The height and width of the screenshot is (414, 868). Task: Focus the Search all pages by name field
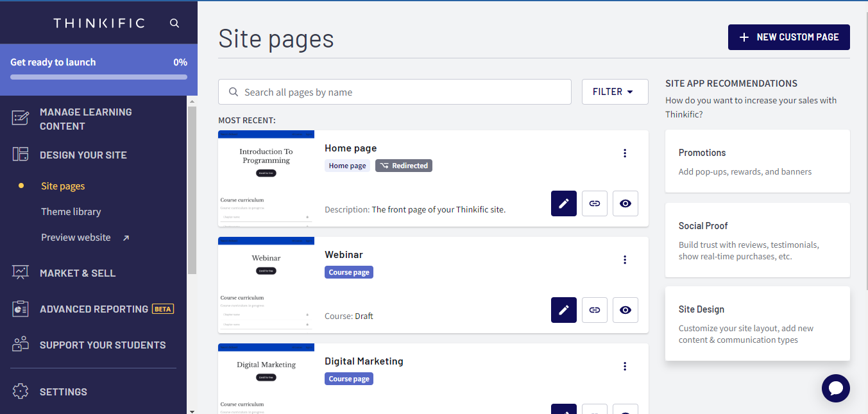pos(395,92)
